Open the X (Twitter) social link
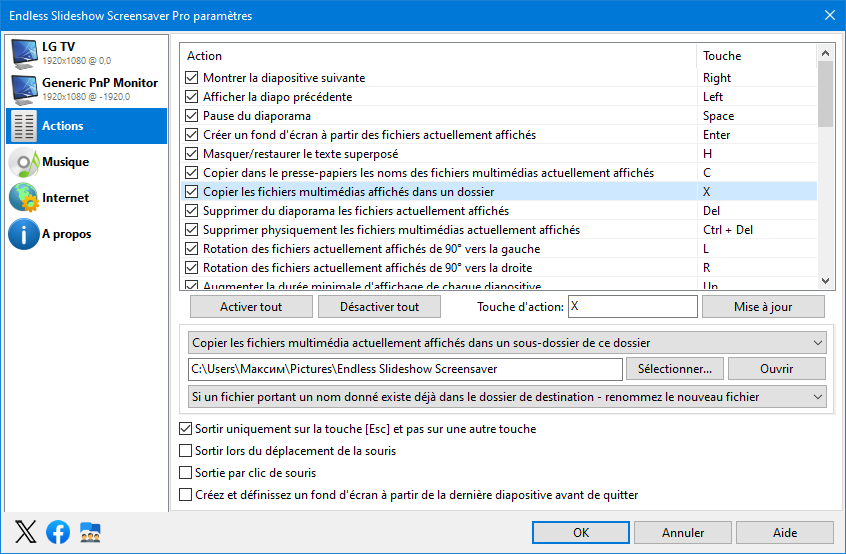 [25, 532]
